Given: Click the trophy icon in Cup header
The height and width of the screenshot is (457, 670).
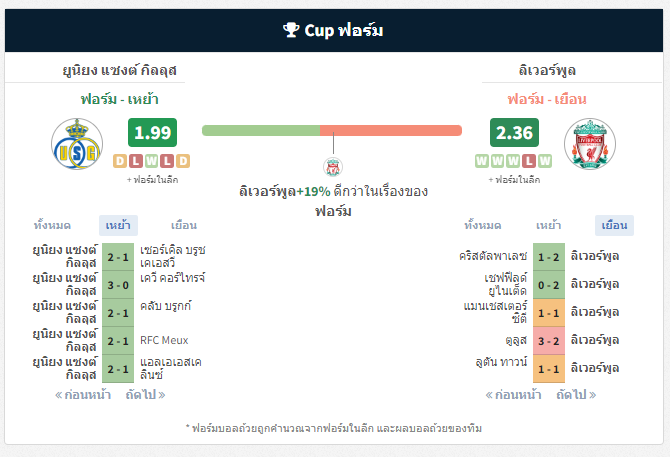Looking at the screenshot, I should [291, 30].
